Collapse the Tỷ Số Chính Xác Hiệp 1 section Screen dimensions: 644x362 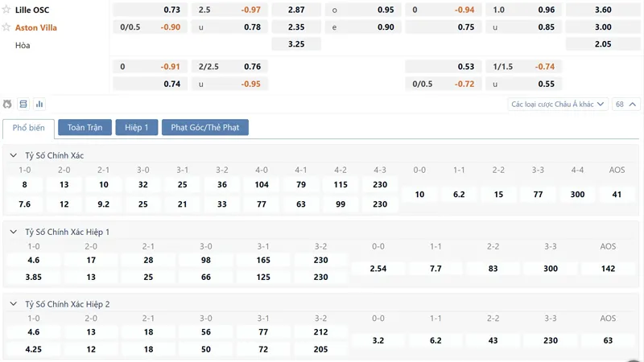coord(14,232)
